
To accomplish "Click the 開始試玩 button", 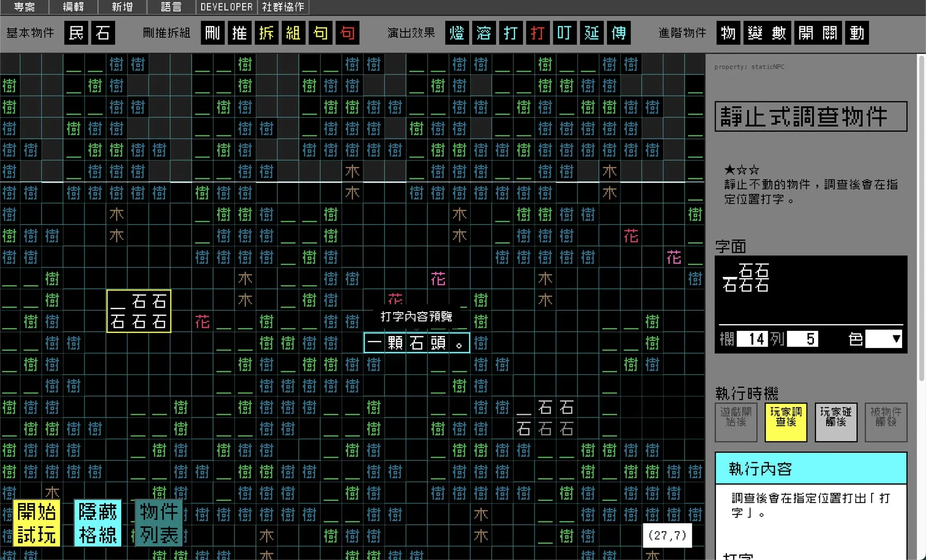I will tap(36, 523).
